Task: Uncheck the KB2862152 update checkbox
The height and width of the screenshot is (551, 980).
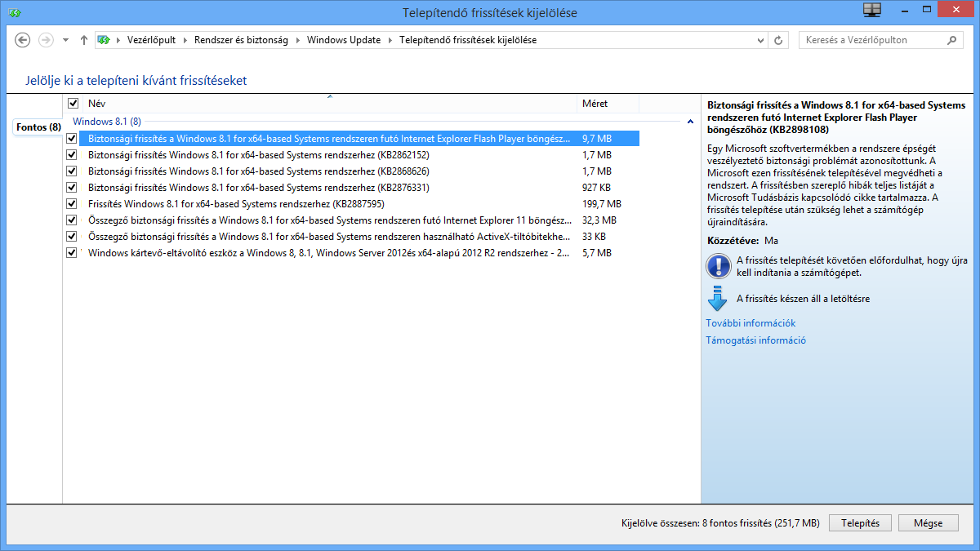Action: click(x=72, y=155)
